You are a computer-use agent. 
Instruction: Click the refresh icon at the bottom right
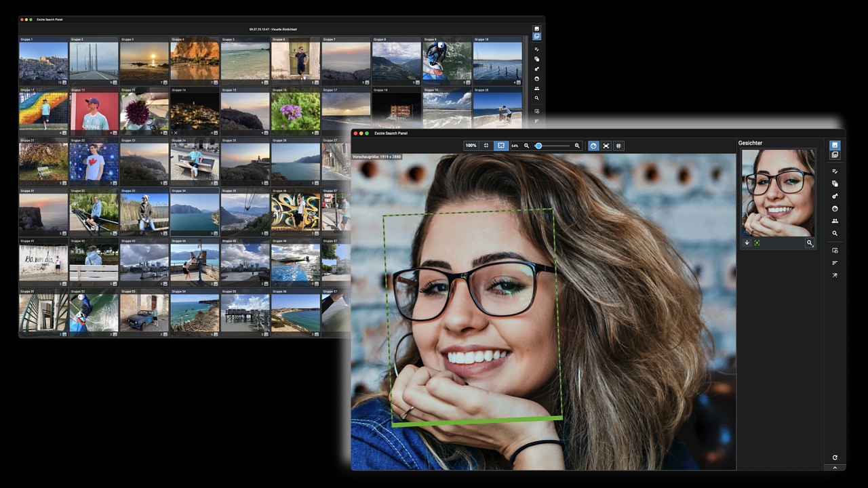point(835,458)
